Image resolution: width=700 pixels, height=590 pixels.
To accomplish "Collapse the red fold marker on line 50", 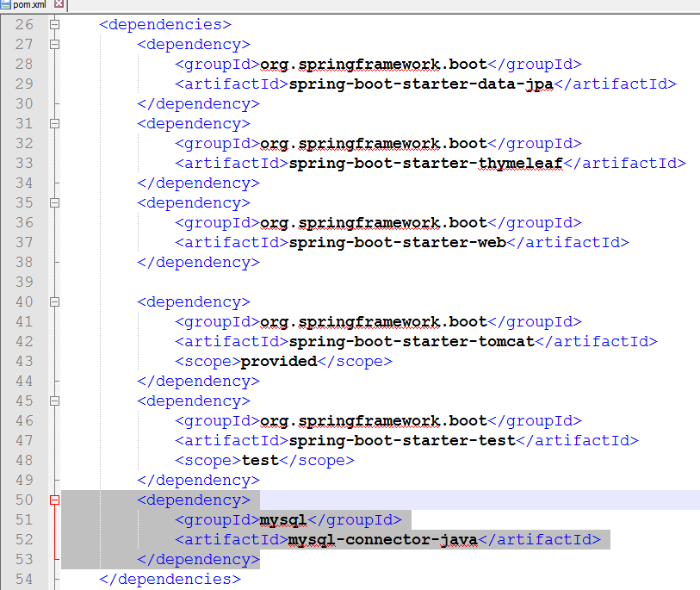I will tap(54, 500).
